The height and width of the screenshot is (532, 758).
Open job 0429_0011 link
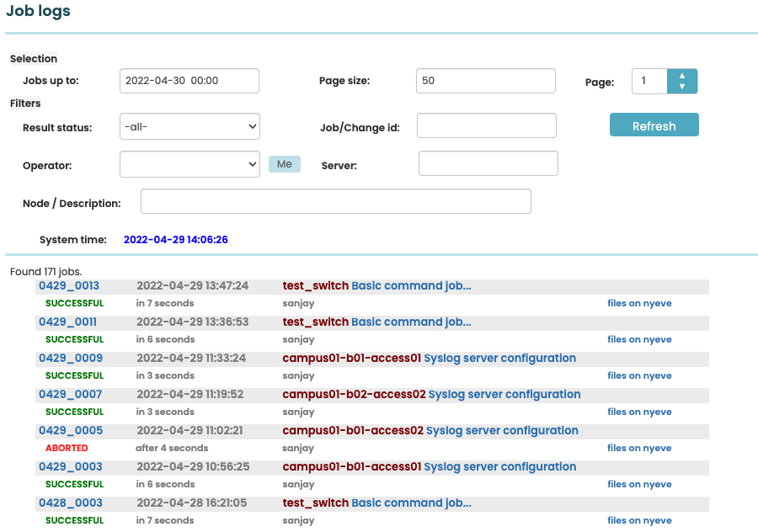[x=67, y=322]
